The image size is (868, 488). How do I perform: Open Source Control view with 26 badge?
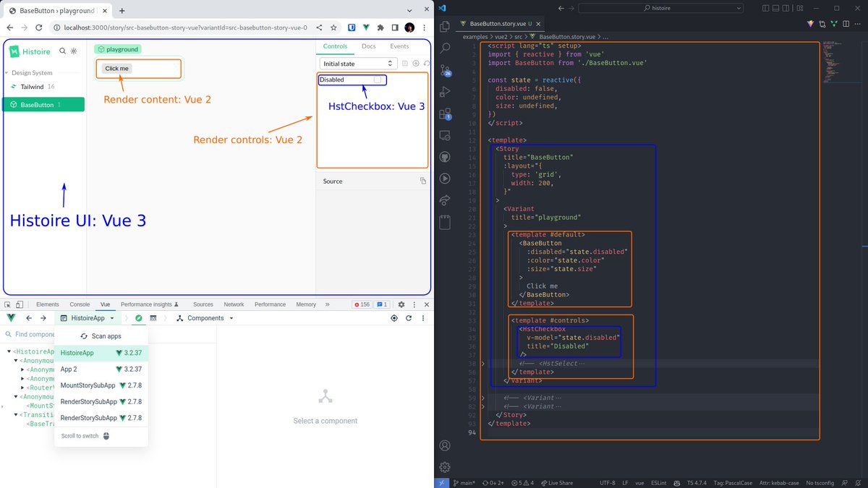click(x=446, y=70)
